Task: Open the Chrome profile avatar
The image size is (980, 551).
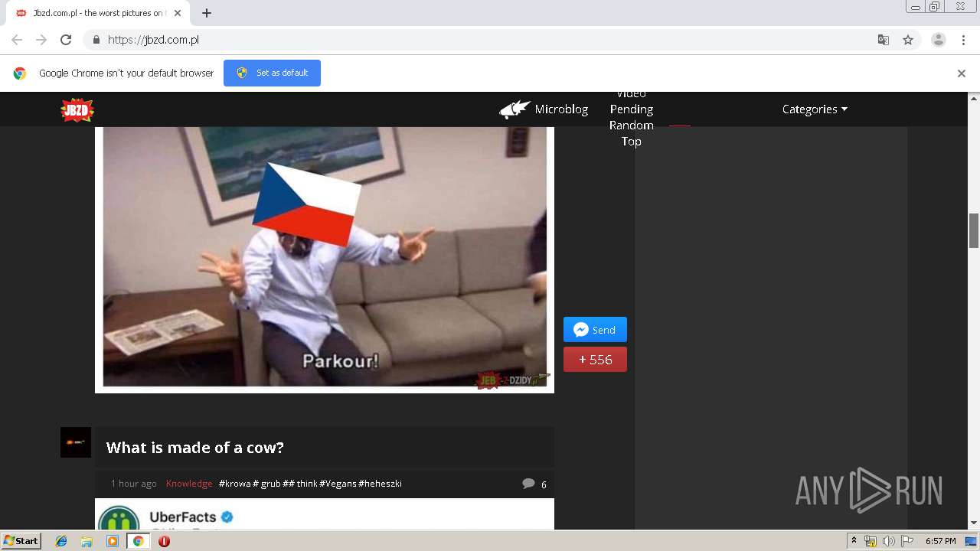Action: point(939,40)
